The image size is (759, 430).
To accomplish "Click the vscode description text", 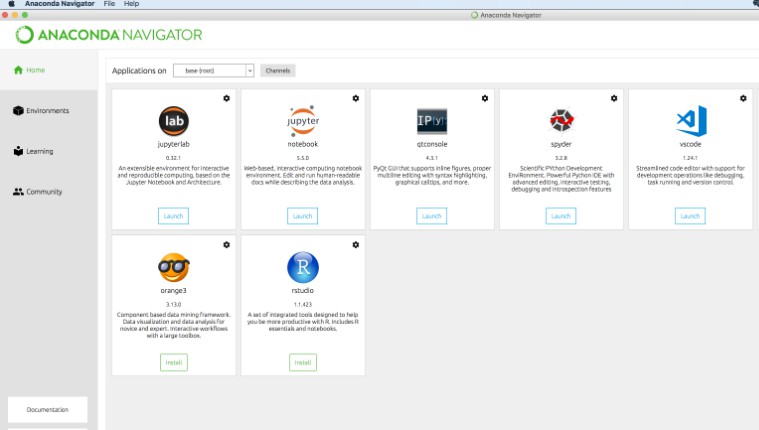I will tap(690, 175).
